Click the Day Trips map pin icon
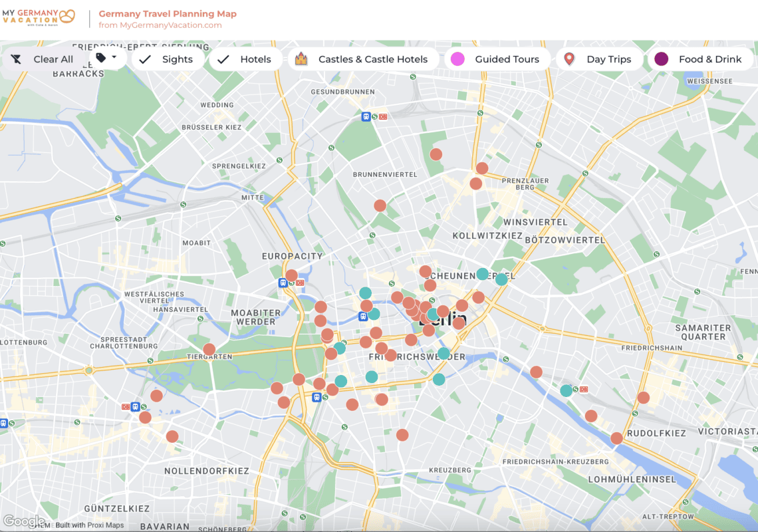This screenshot has height=532, width=758. [569, 59]
